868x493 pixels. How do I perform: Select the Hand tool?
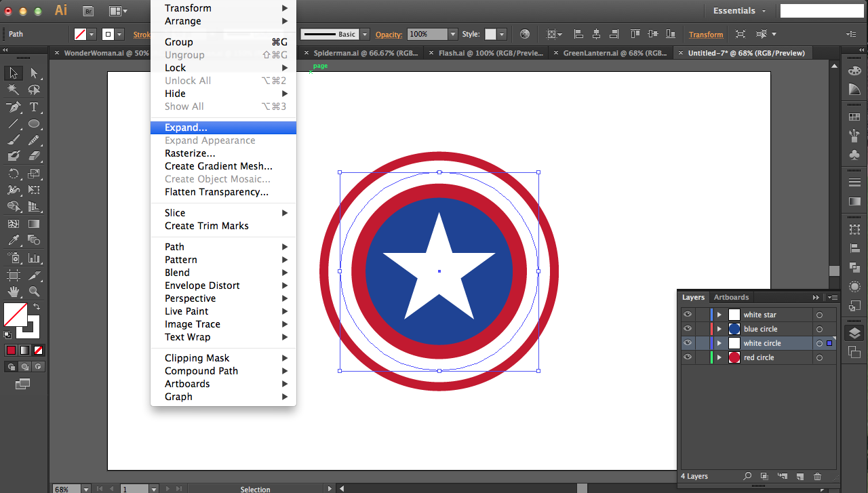click(13, 292)
